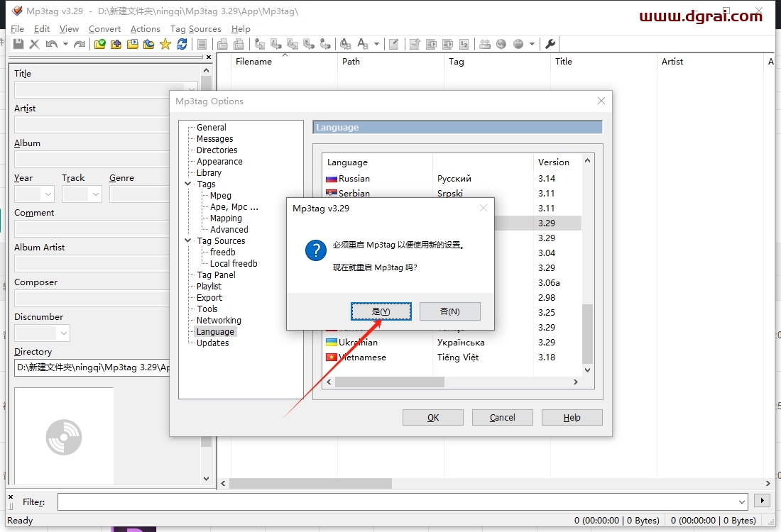Click the Tag to Filename converter icon

(259, 44)
